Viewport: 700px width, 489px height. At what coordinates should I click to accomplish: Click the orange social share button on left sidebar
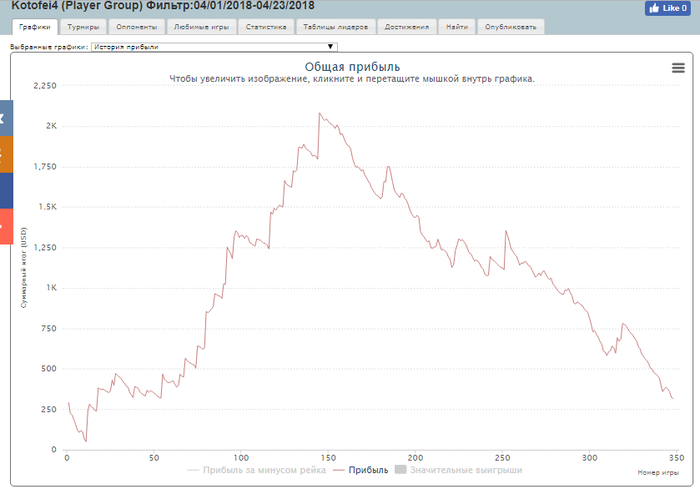pyautogui.click(x=6, y=155)
